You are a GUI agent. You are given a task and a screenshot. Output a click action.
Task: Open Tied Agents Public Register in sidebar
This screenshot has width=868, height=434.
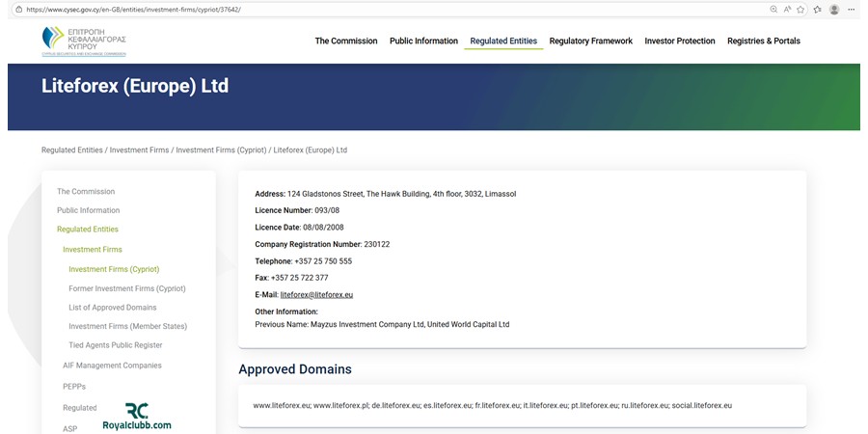[x=116, y=345]
